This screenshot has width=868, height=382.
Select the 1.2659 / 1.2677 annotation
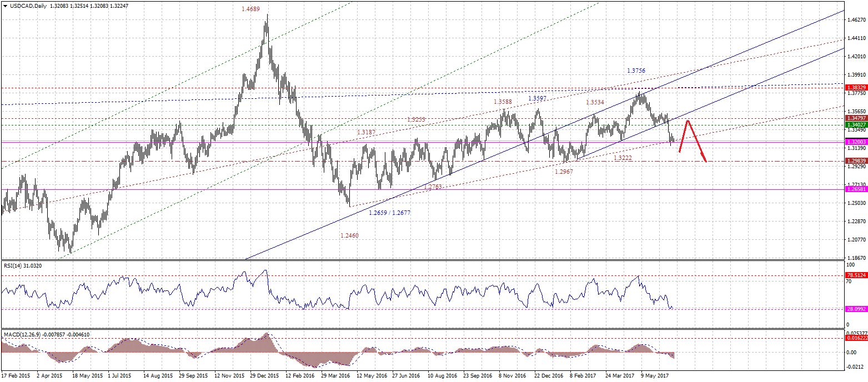coord(389,213)
